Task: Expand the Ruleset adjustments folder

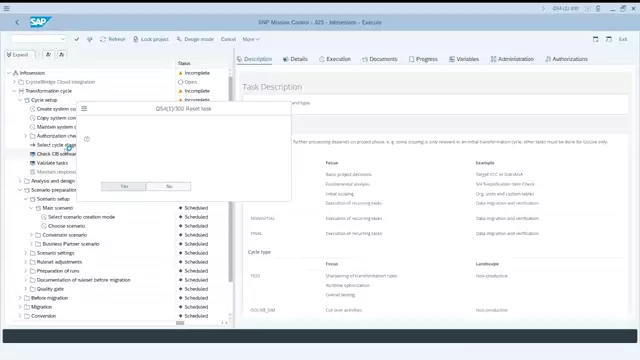Action: click(26, 262)
